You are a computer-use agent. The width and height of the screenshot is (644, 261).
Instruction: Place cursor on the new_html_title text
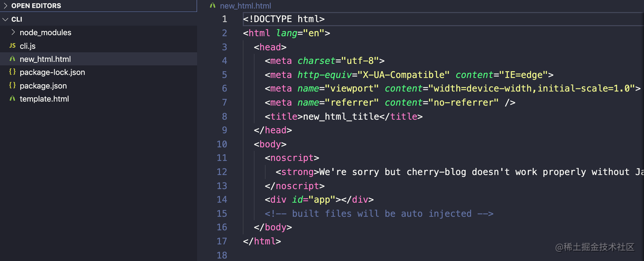[x=341, y=117]
